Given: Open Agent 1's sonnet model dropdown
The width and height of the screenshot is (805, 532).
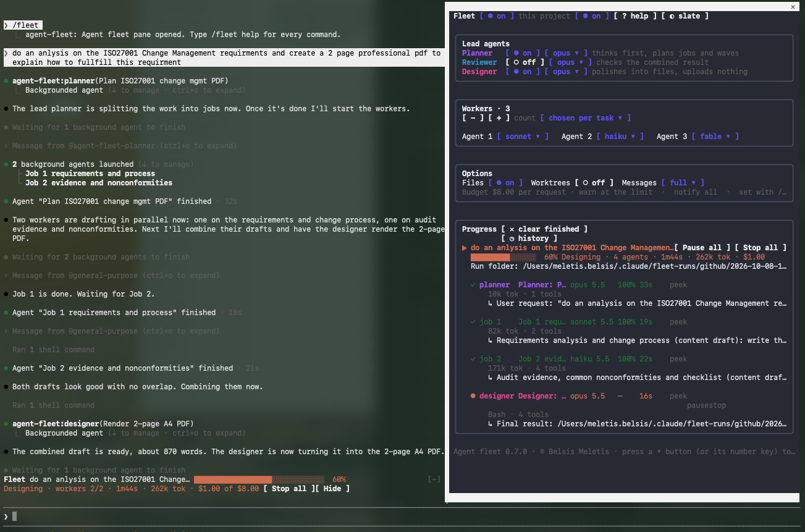Looking at the screenshot, I should pos(523,137).
